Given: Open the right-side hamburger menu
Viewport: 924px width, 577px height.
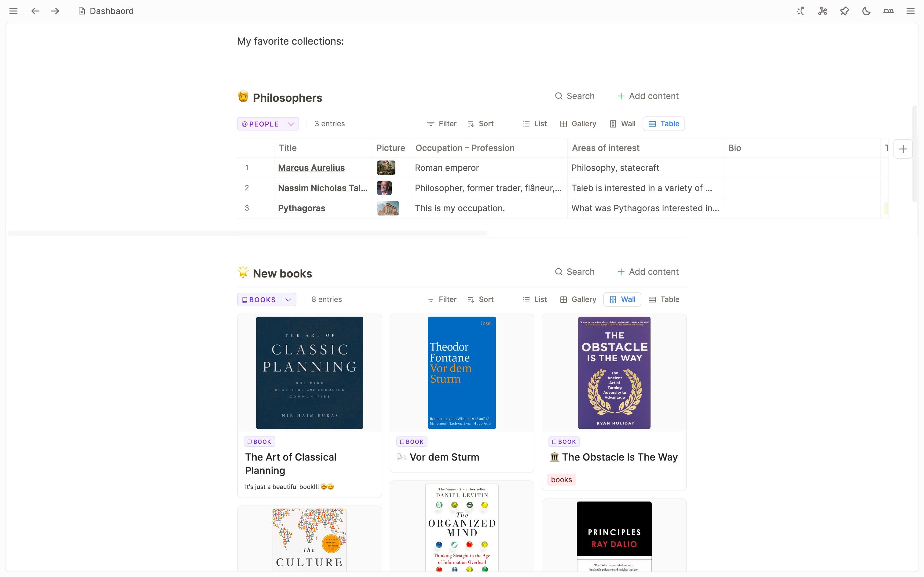Looking at the screenshot, I should pos(910,11).
